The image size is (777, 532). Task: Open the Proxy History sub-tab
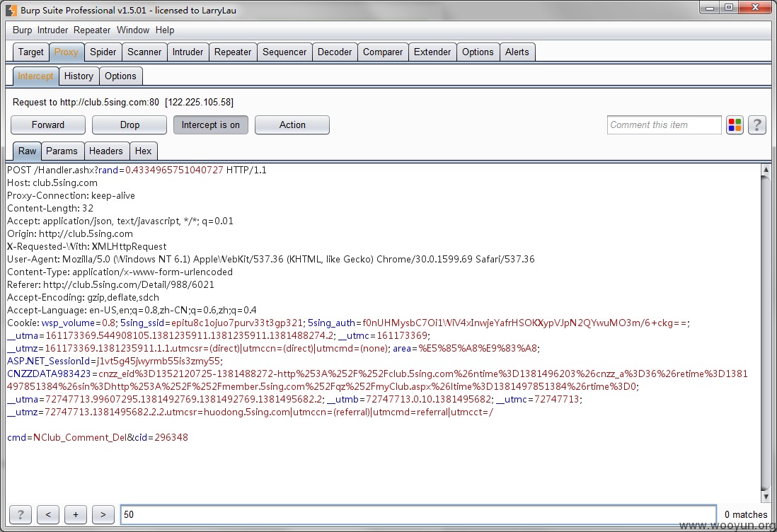coord(79,76)
